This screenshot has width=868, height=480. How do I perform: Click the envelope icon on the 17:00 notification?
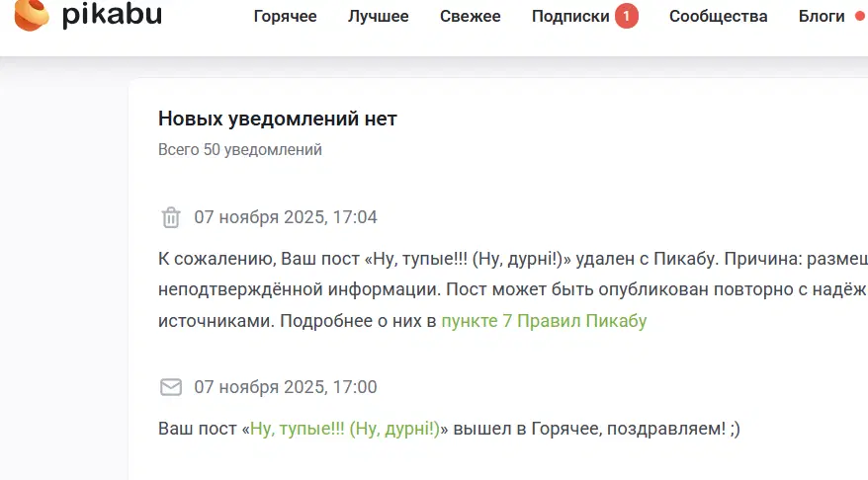[171, 387]
